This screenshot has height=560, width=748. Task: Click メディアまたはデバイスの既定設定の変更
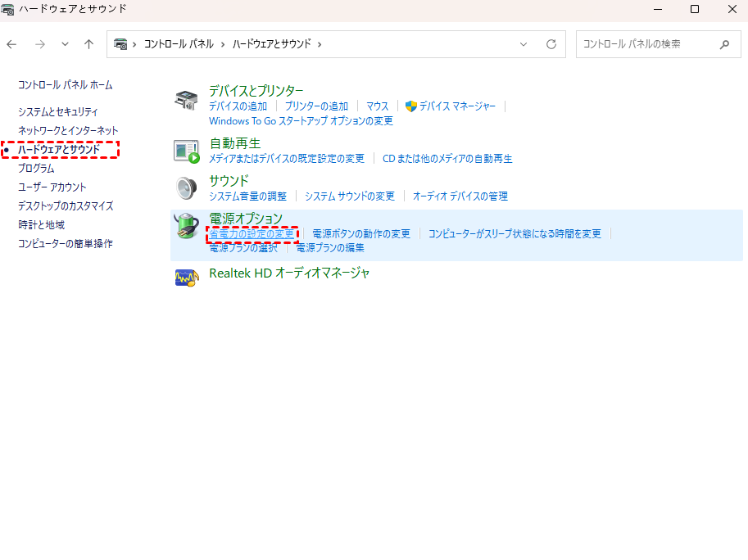(x=287, y=158)
